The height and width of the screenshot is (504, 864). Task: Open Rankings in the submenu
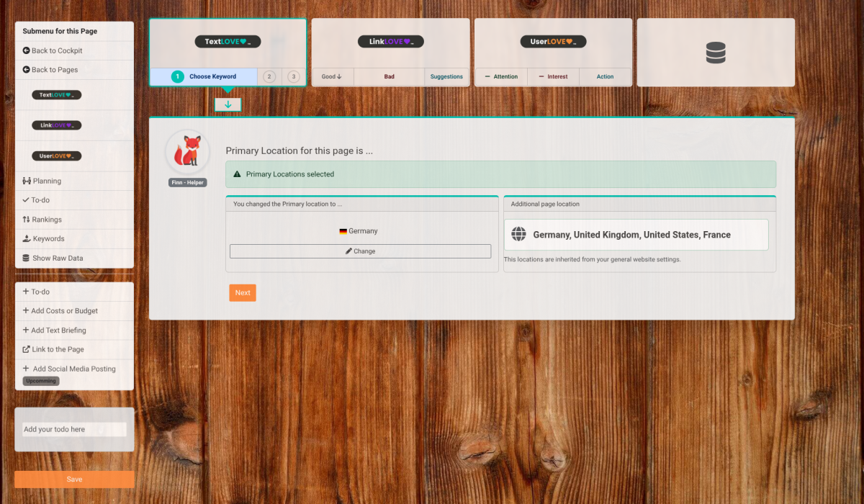tap(47, 220)
